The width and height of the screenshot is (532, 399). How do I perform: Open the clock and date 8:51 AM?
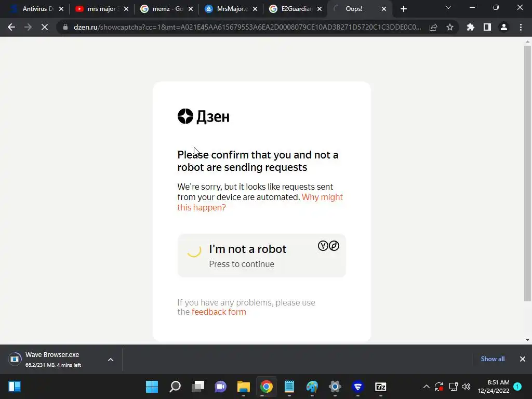494,387
